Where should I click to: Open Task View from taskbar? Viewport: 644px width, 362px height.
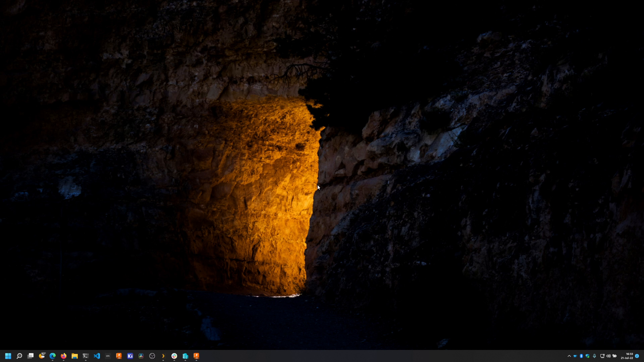coord(31,356)
